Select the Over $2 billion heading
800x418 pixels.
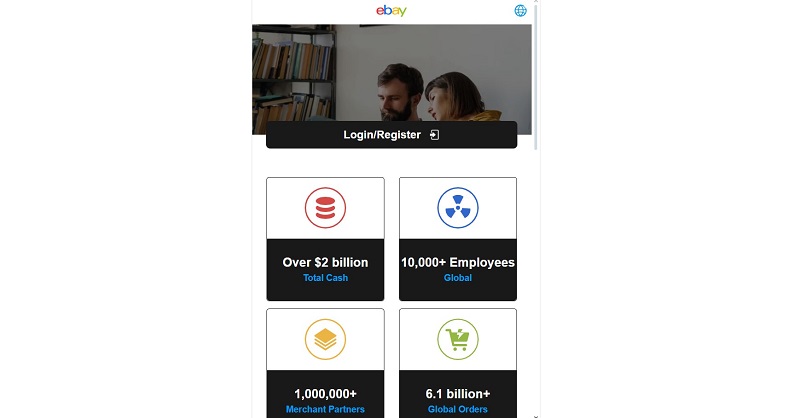click(x=326, y=262)
